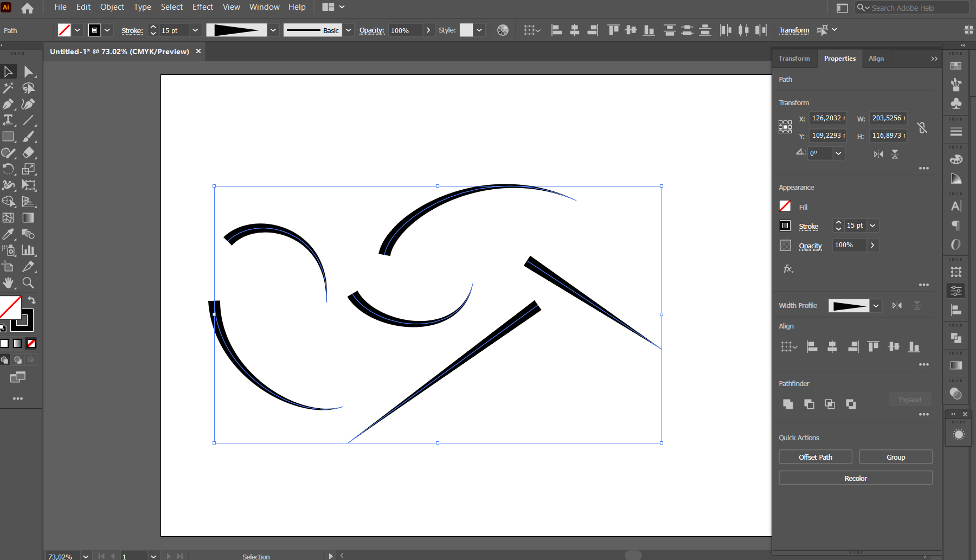
Task: Select the Direct Selection tool
Action: tap(29, 72)
